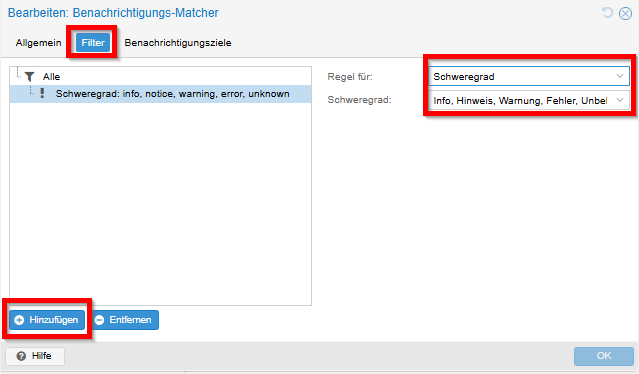
Task: Click the Regel für label
Action: 350,77
